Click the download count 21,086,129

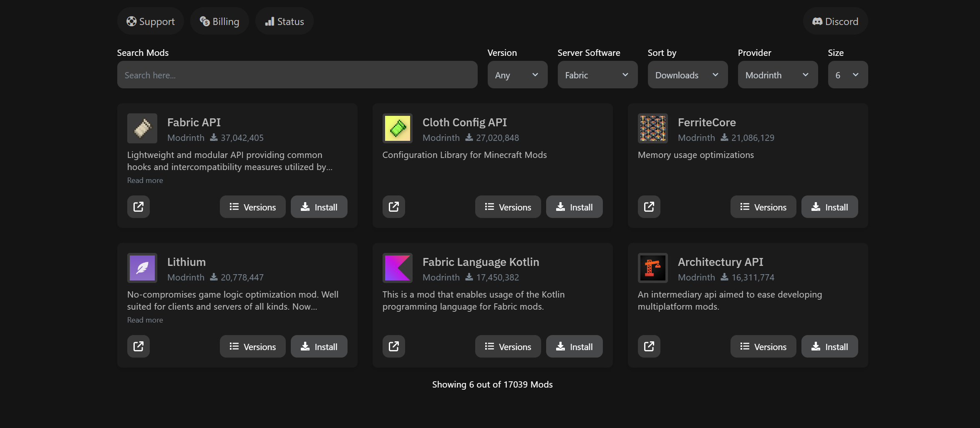(x=753, y=138)
